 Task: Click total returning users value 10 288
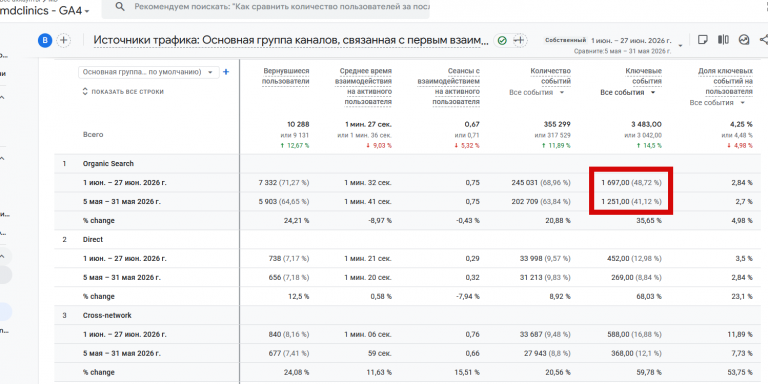[298, 124]
